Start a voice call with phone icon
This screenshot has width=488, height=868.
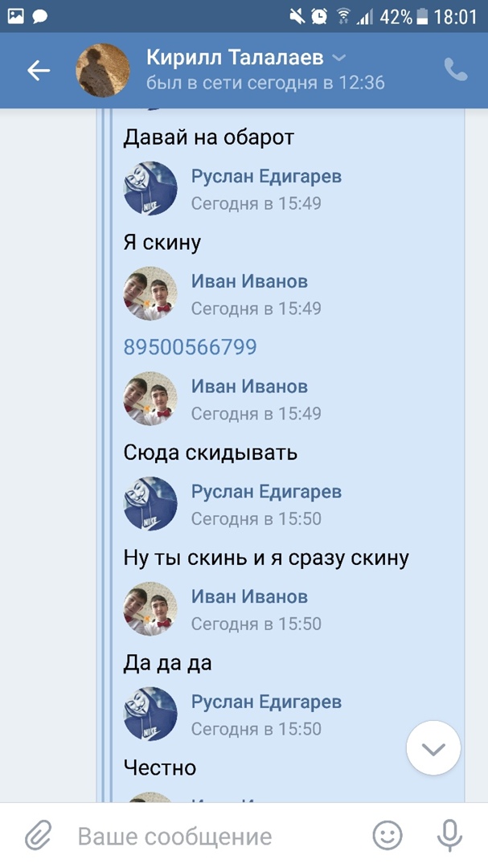tap(456, 70)
